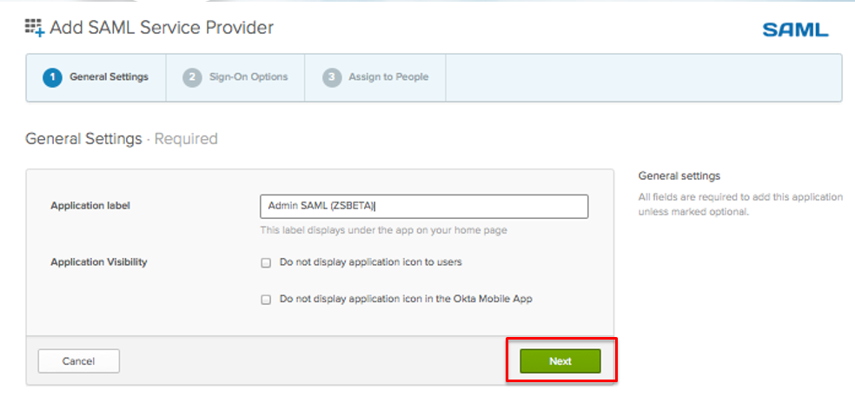Click the step 3 number circle

tap(332, 78)
